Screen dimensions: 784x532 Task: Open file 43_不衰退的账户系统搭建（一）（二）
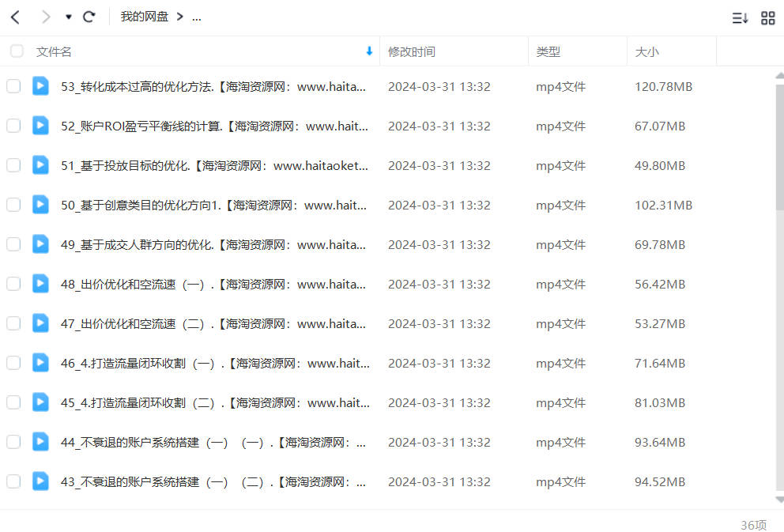(213, 481)
